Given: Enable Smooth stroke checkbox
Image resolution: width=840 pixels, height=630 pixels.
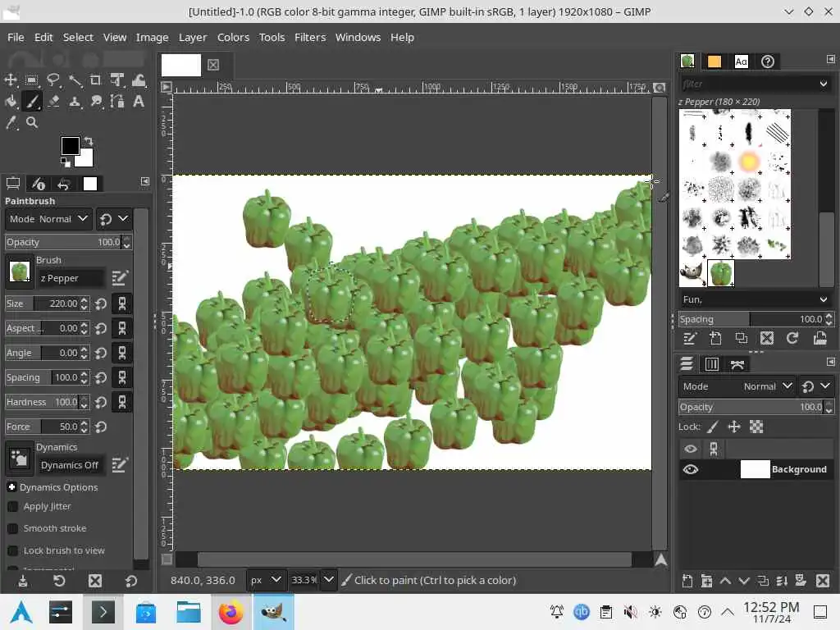Looking at the screenshot, I should pos(13,528).
